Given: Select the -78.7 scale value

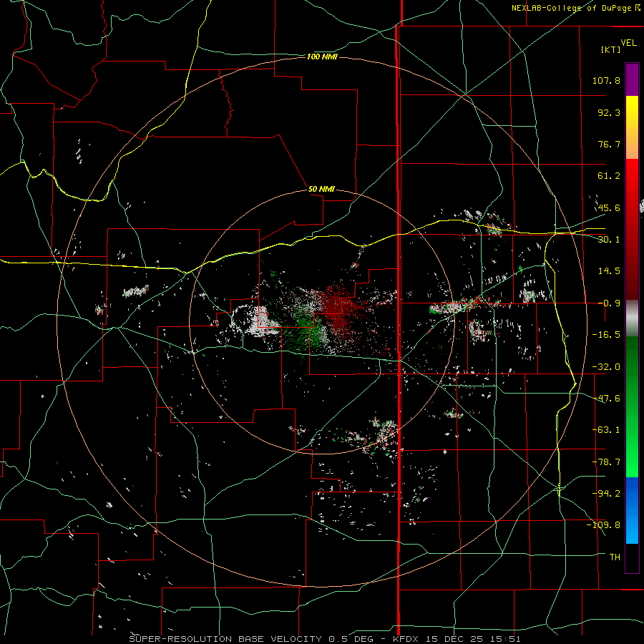Looking at the screenshot, I should coord(606,462).
